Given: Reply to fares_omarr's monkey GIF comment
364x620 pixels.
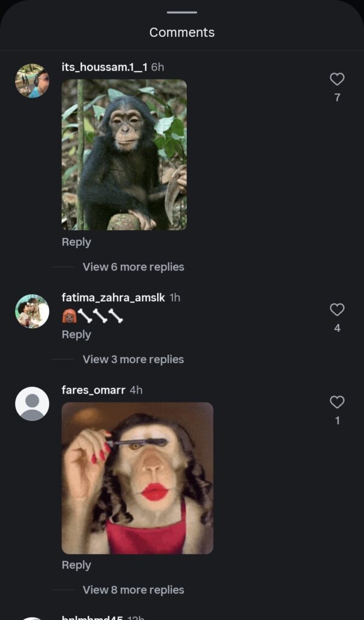Looking at the screenshot, I should pyautogui.click(x=76, y=565).
